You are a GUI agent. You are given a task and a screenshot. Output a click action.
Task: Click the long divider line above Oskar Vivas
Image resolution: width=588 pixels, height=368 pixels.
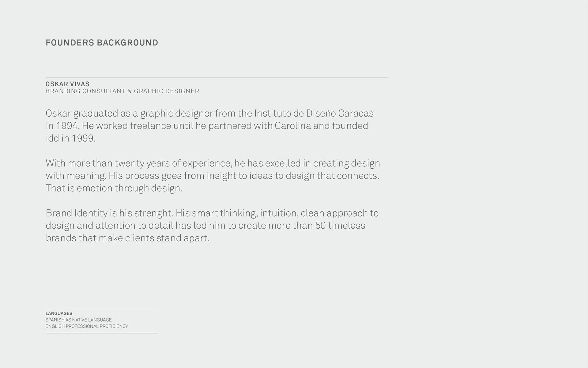point(216,77)
